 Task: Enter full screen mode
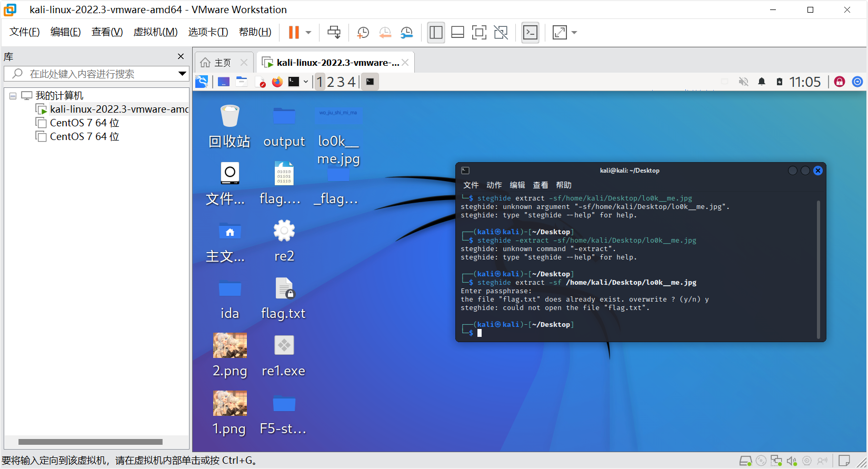(x=479, y=32)
